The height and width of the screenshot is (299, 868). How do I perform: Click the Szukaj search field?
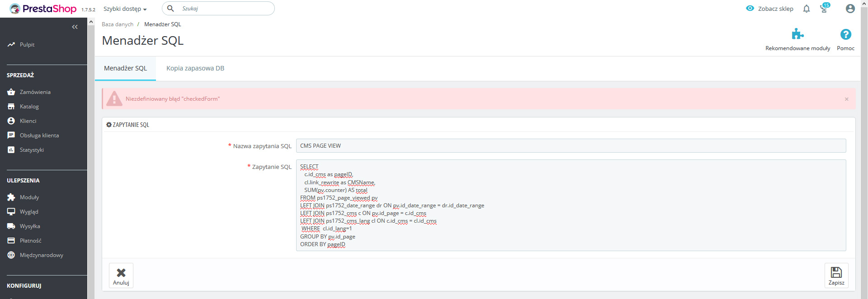pos(218,9)
